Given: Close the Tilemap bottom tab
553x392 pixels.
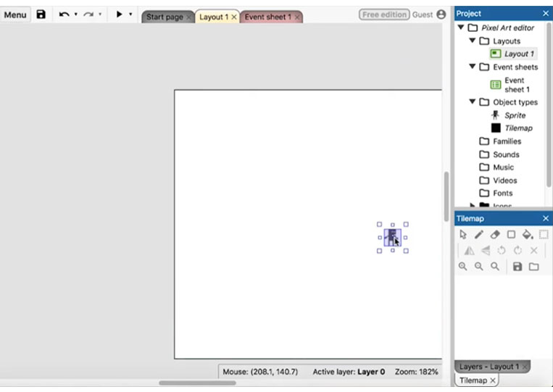Looking at the screenshot, I should pos(493,380).
